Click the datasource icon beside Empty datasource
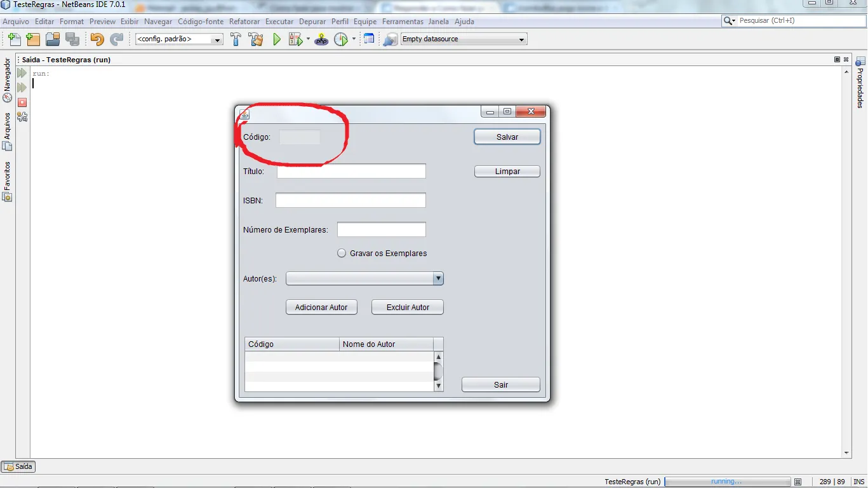The width and height of the screenshot is (868, 488). pos(390,39)
